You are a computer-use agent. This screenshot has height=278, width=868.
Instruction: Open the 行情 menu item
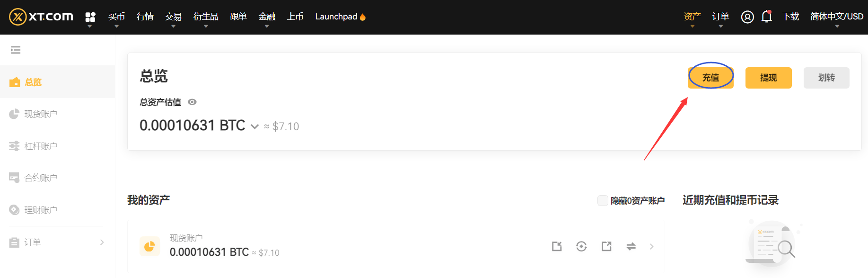(x=145, y=17)
